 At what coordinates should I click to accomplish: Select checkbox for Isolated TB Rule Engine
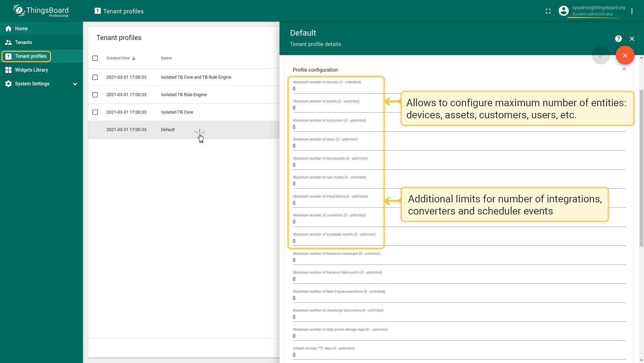point(95,95)
